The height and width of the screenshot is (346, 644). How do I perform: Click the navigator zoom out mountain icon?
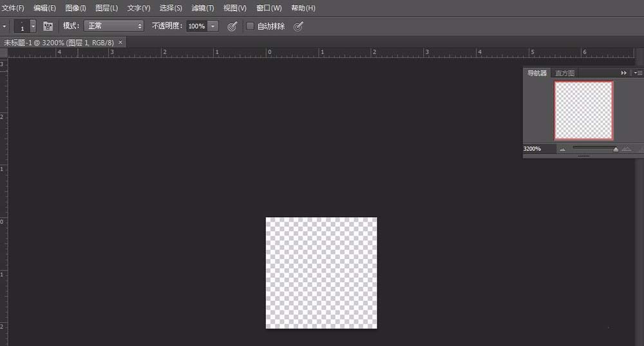(562, 149)
